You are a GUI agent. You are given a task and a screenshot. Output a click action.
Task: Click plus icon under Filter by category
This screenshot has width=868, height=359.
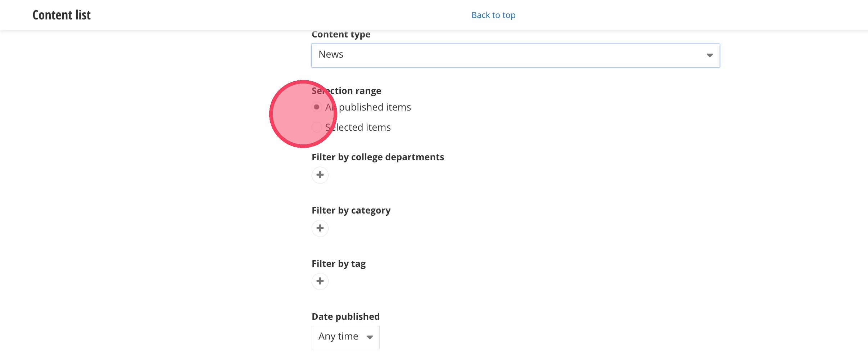320,228
